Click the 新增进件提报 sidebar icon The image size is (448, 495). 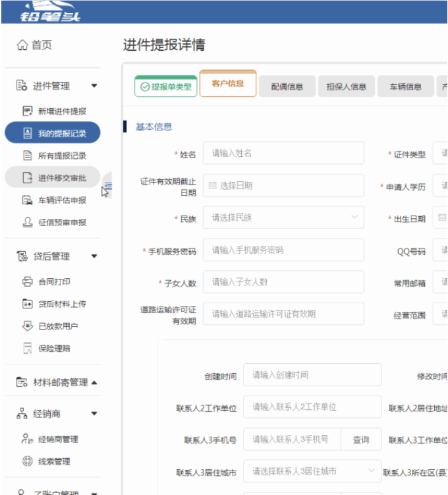click(x=28, y=111)
